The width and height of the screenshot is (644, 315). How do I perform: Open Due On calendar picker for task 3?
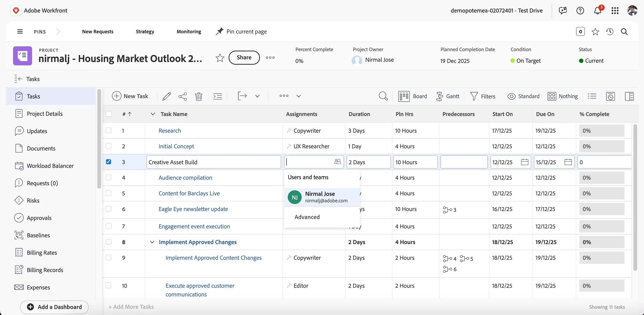pos(568,162)
